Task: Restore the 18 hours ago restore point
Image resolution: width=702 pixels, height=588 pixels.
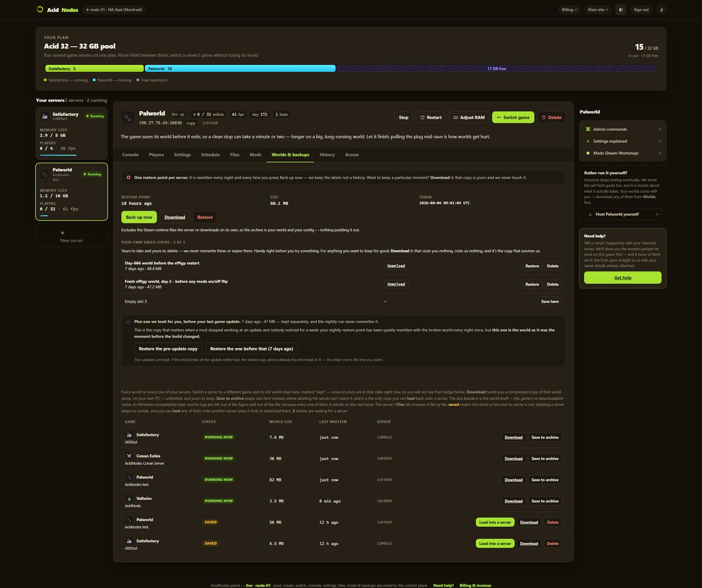Action: 205,217
